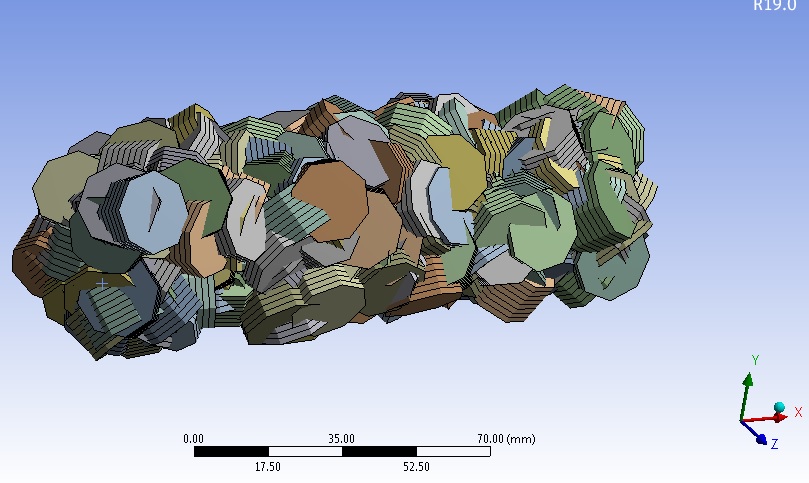Select the pale olive grain at far left edge
This screenshot has width=809, height=483.
click(61, 183)
